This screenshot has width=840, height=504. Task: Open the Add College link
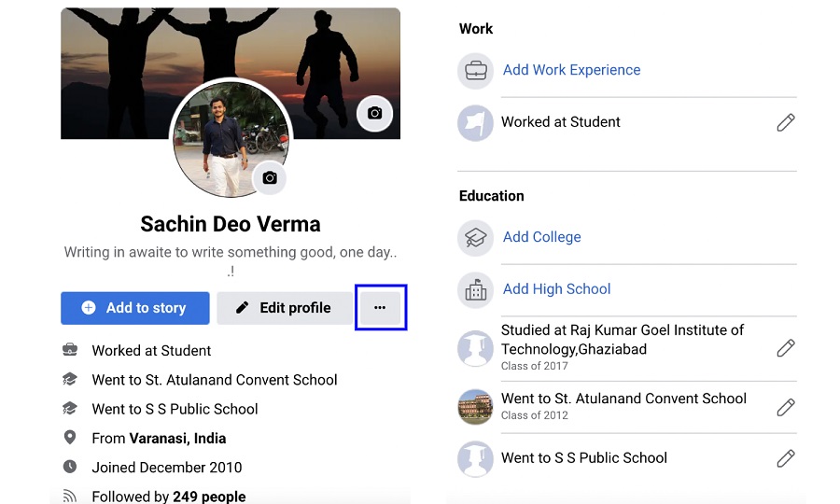pos(541,237)
